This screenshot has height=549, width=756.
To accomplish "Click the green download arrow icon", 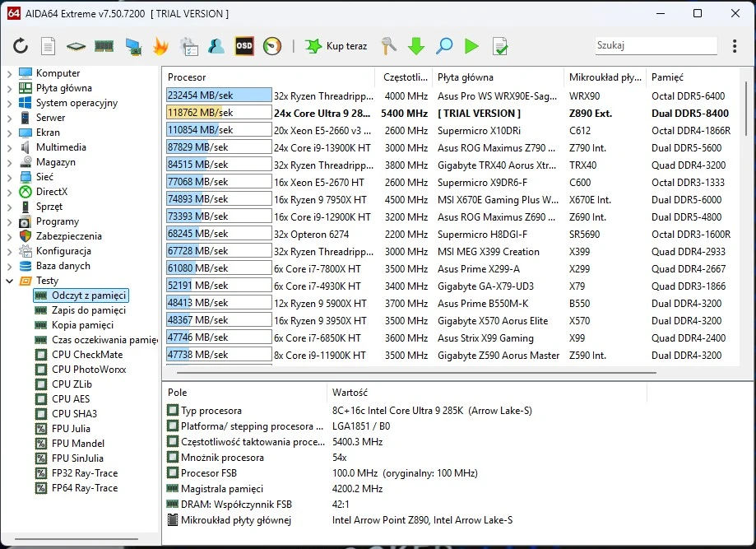I will point(416,46).
